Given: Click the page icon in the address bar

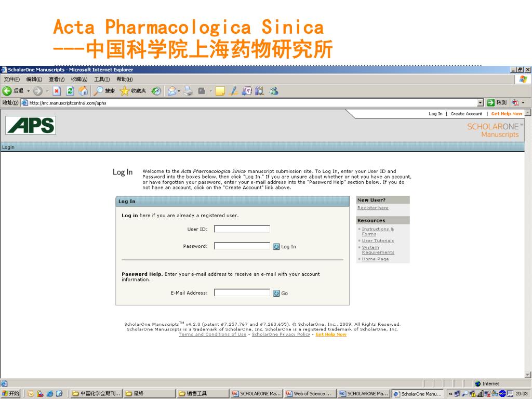Looking at the screenshot, I should (25, 103).
